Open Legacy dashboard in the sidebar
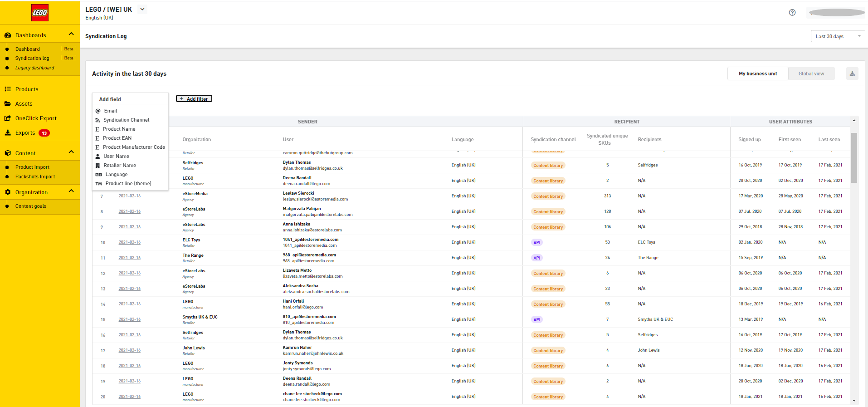 34,68
